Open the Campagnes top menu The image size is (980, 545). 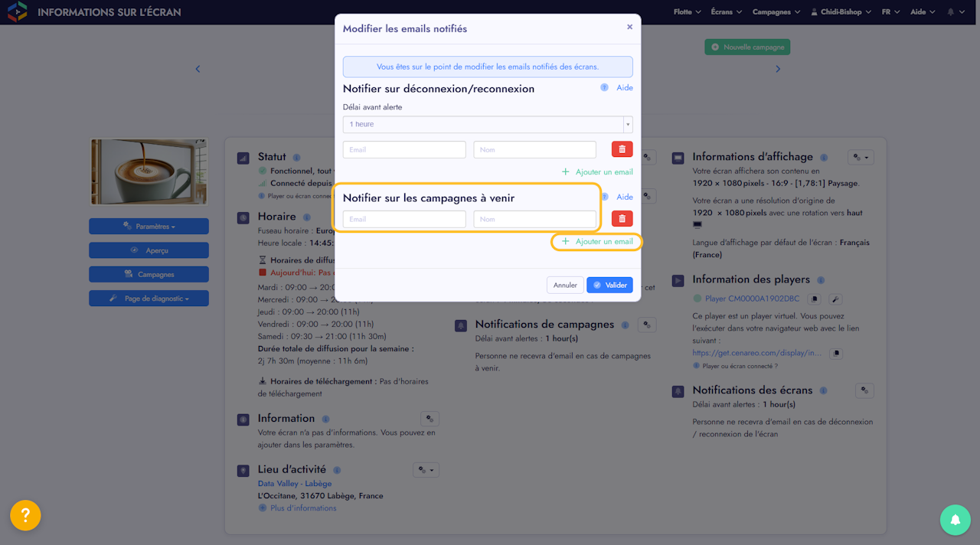[776, 12]
